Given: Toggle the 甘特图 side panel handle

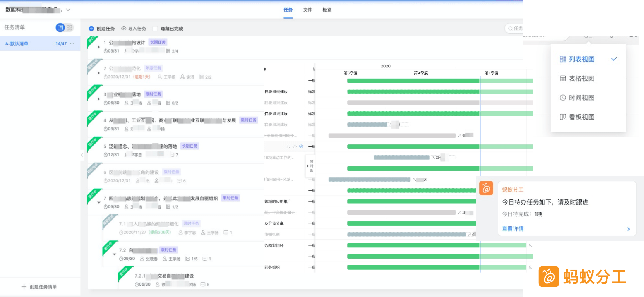Looking at the screenshot, I should [x=310, y=166].
